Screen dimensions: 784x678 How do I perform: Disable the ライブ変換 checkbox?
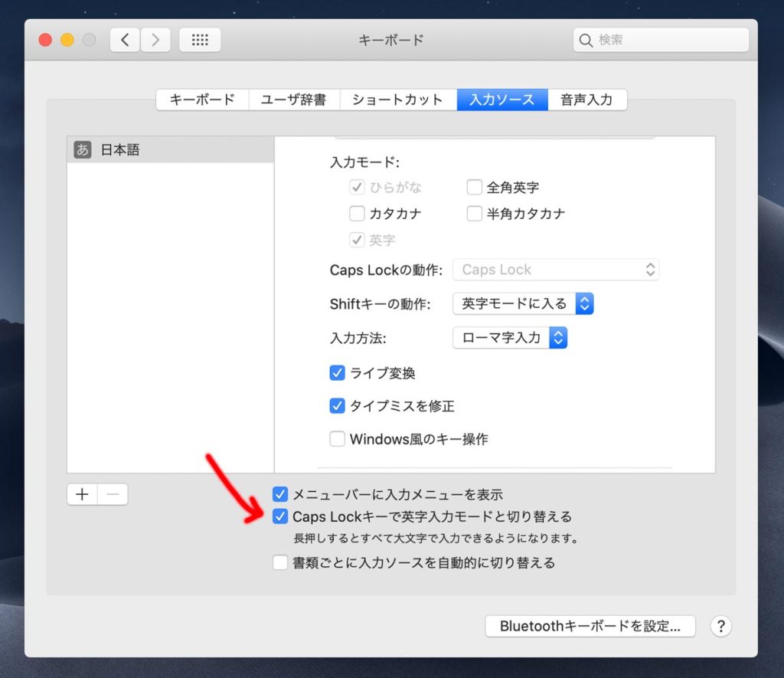[x=337, y=373]
